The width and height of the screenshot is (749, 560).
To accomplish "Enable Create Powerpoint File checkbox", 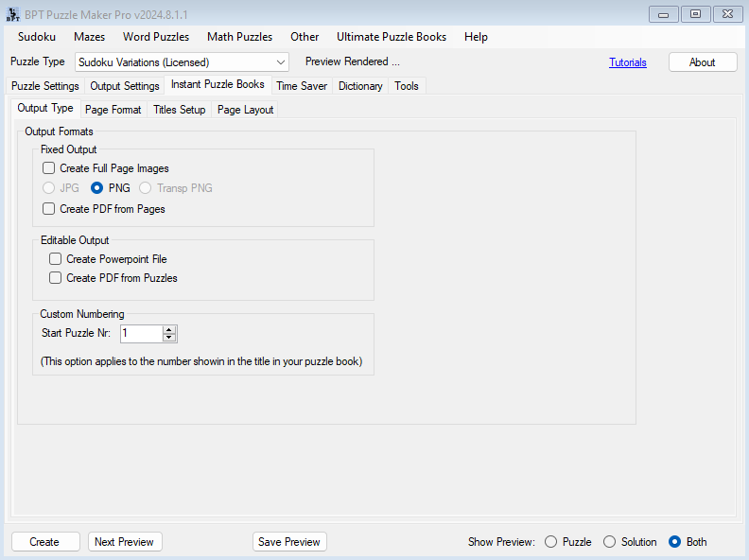I will click(56, 259).
